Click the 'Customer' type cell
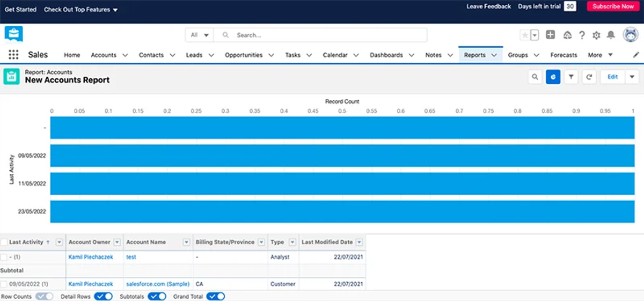 coord(283,284)
